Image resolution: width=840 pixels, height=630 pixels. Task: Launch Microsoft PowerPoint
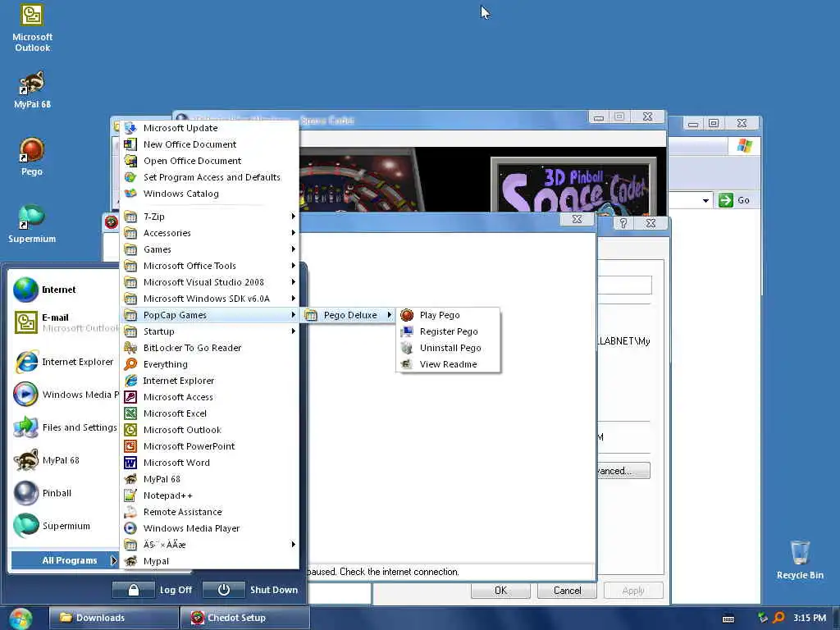tap(209, 446)
